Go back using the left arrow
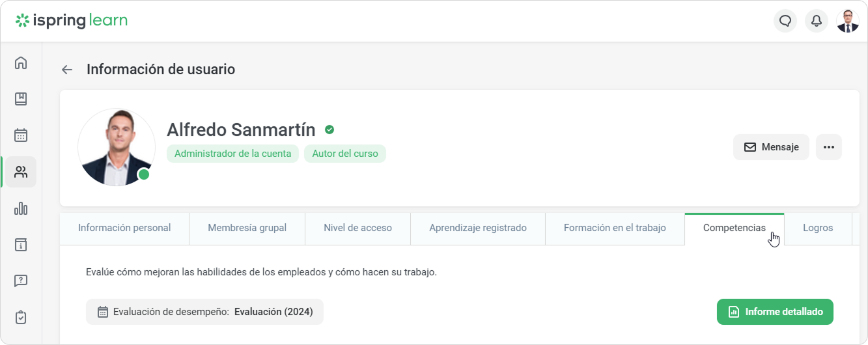 pos(66,70)
